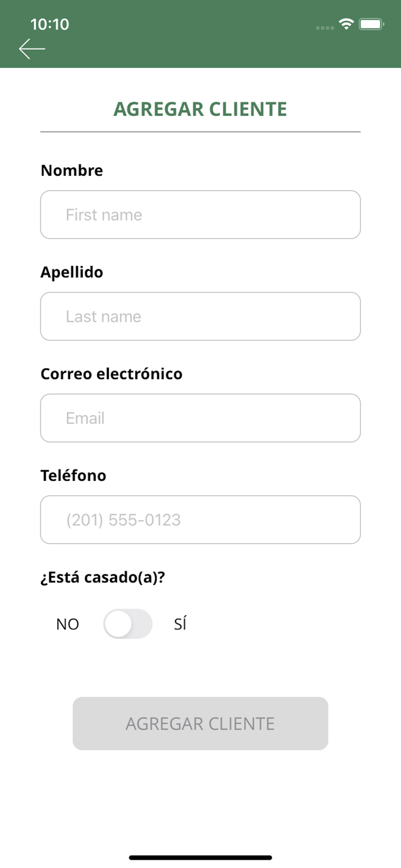Tap the Teléfono label
The image size is (401, 868).
[x=73, y=476]
